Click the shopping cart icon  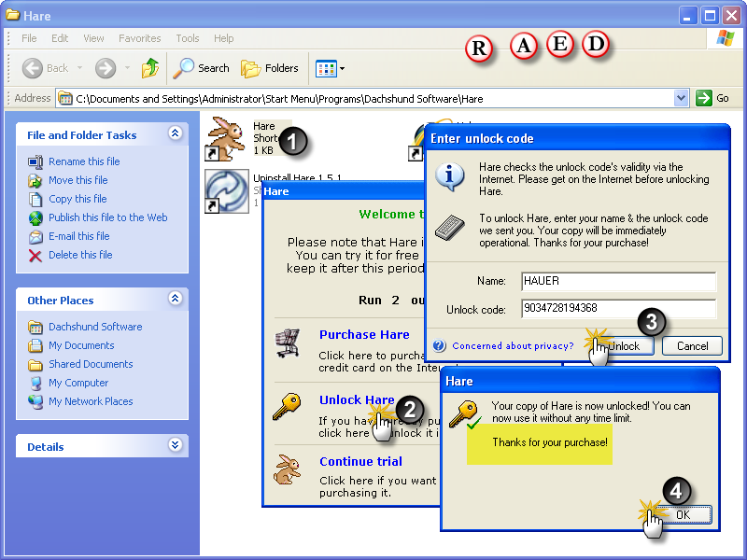click(288, 343)
